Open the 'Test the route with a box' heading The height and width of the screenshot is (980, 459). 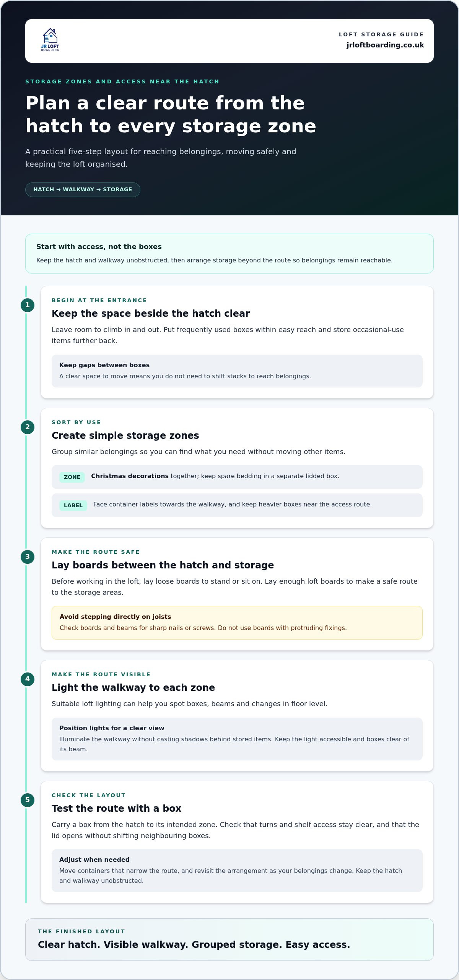click(117, 809)
